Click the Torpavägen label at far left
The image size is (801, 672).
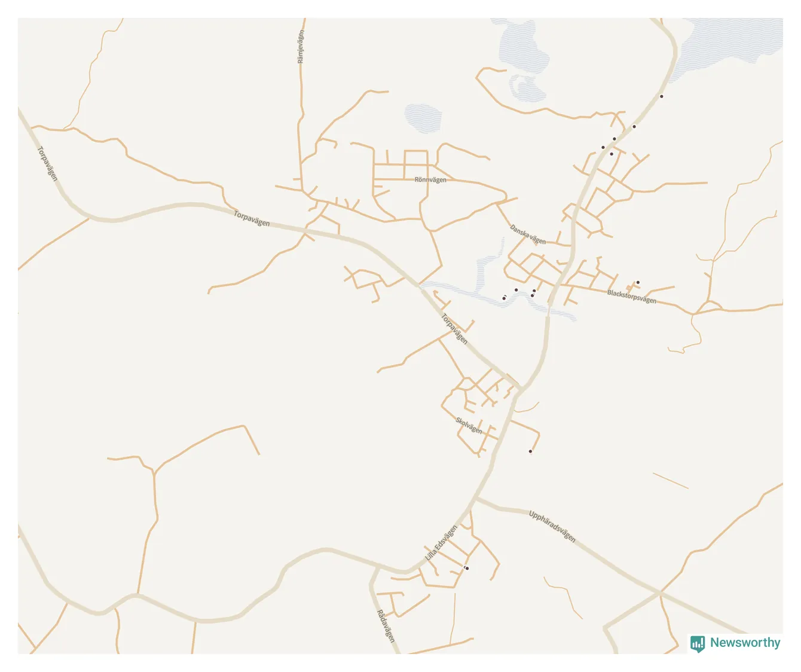pos(48,164)
